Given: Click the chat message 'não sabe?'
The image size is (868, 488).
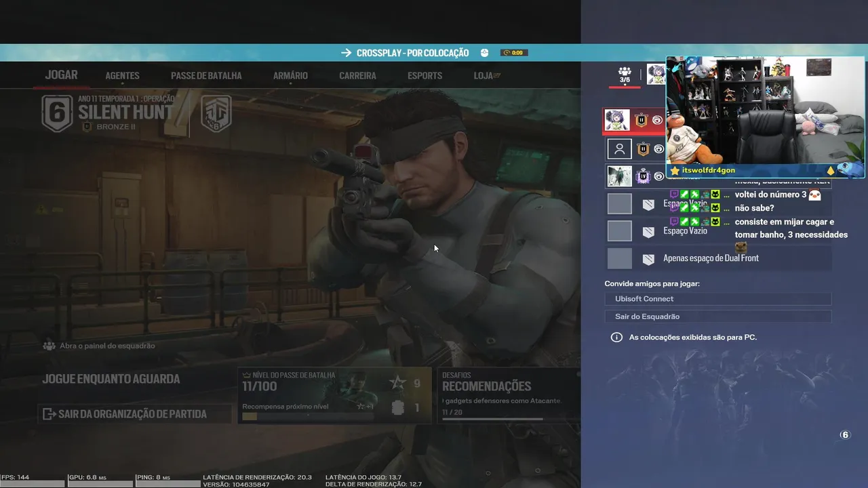Looking at the screenshot, I should 754,208.
